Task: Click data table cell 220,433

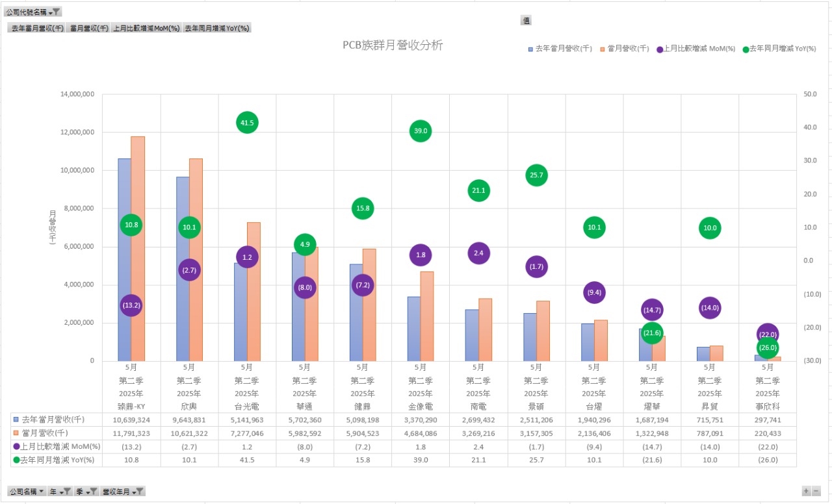Action: 768,433
